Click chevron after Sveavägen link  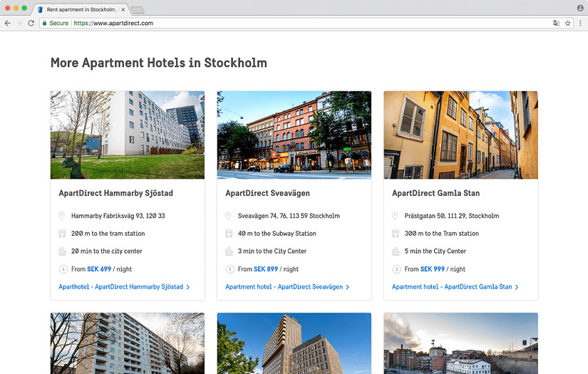(x=348, y=287)
